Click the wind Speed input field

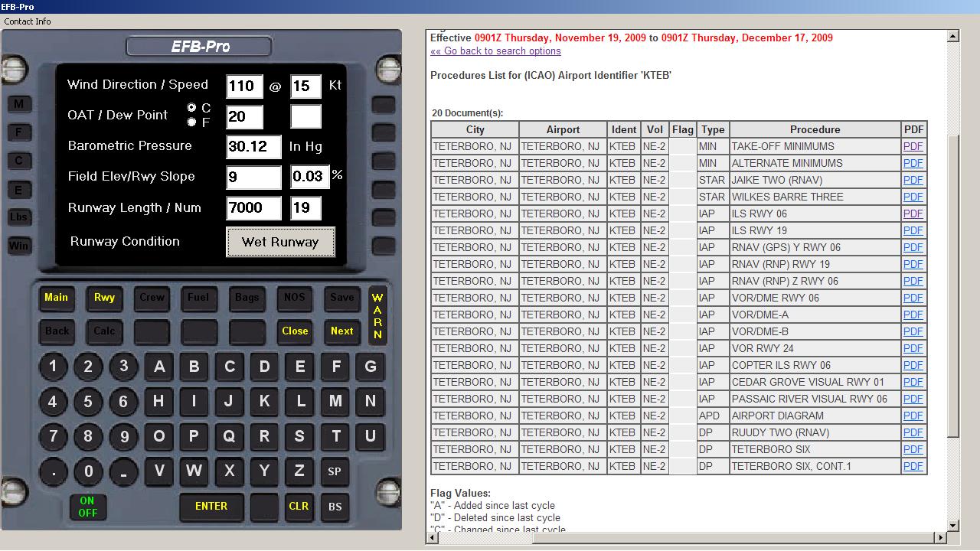305,86
